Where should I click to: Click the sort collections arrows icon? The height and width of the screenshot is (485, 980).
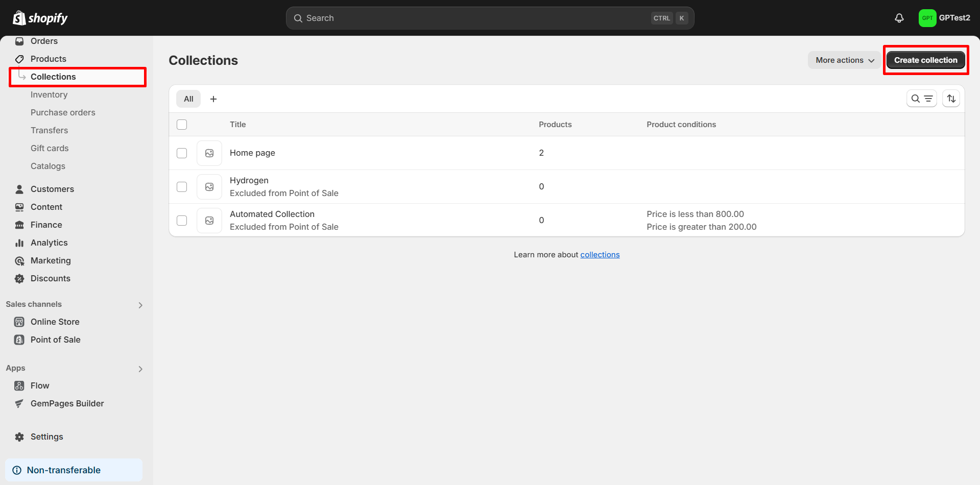[951, 99]
